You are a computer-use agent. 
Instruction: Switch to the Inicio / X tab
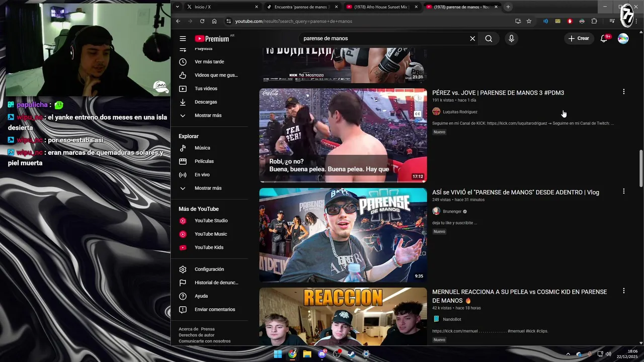pyautogui.click(x=221, y=7)
